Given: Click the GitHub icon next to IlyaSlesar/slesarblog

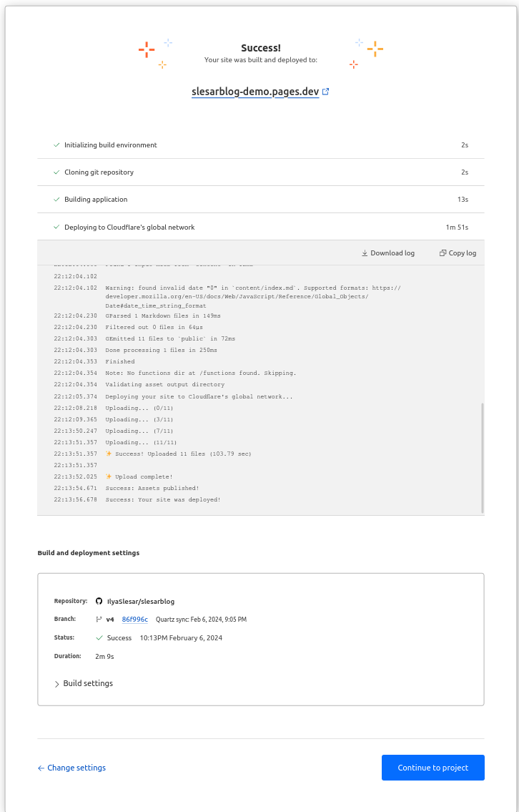Looking at the screenshot, I should point(99,601).
